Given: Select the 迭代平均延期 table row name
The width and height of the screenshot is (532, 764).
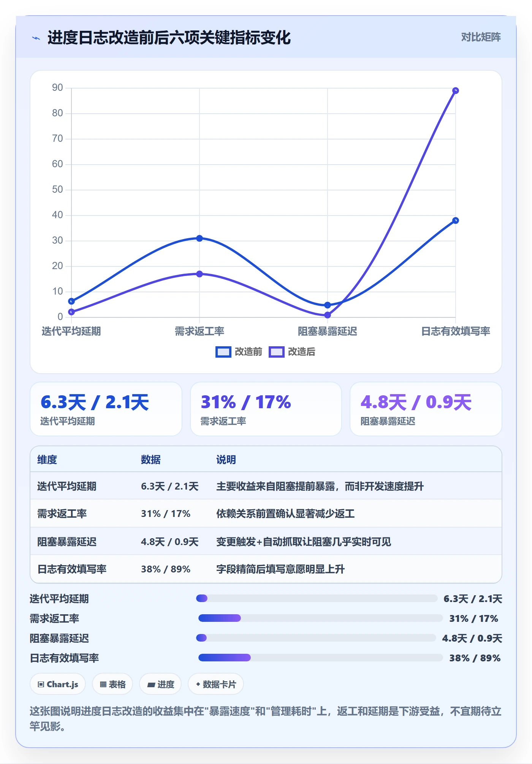Looking at the screenshot, I should click(67, 486).
